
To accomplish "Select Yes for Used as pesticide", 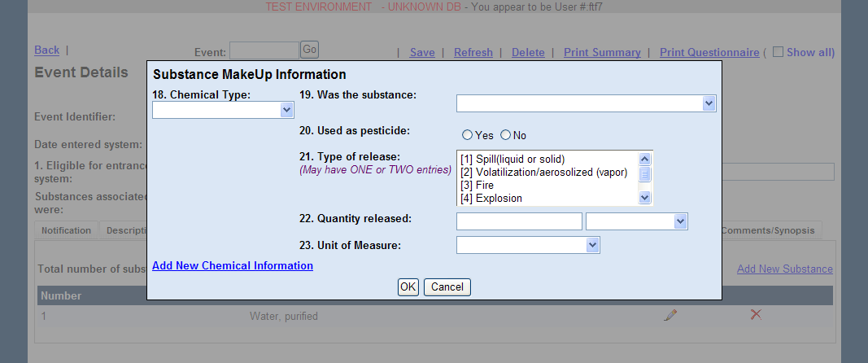I will pyautogui.click(x=468, y=135).
